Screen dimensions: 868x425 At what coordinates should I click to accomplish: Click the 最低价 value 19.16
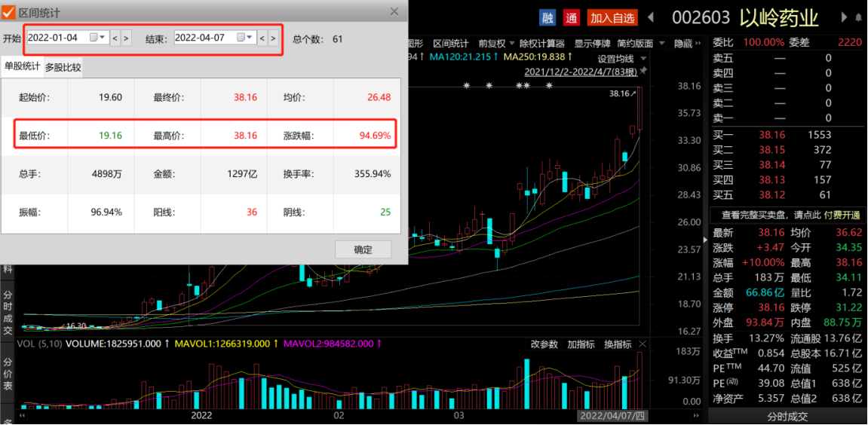coord(111,135)
